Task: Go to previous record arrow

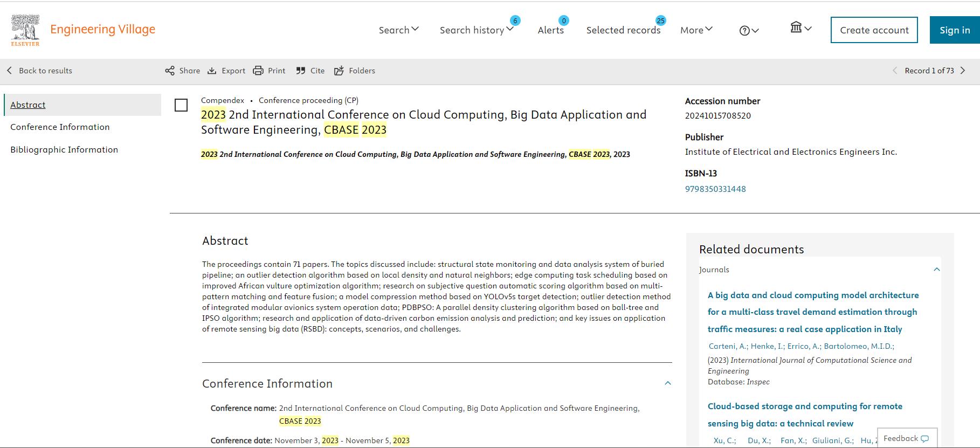Action: [895, 71]
